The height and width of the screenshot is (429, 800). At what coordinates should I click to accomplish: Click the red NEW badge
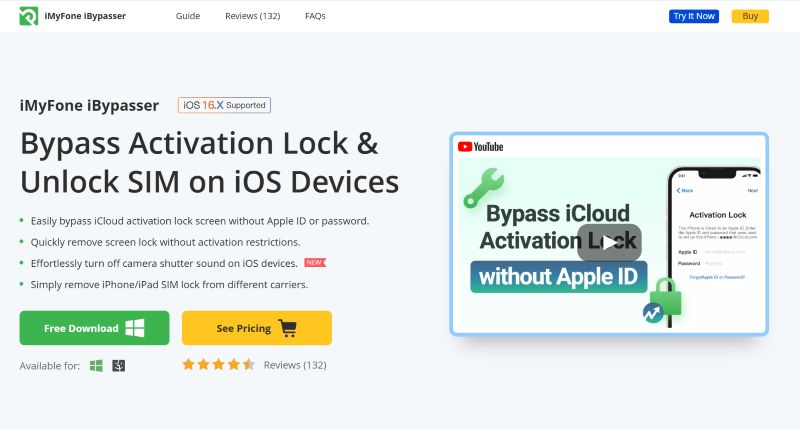click(x=315, y=263)
